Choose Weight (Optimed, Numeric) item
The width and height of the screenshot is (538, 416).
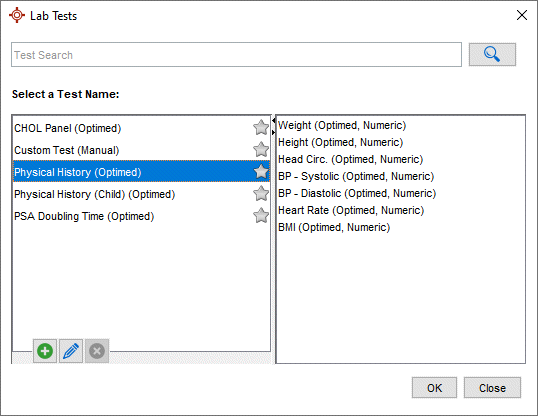pyautogui.click(x=342, y=125)
